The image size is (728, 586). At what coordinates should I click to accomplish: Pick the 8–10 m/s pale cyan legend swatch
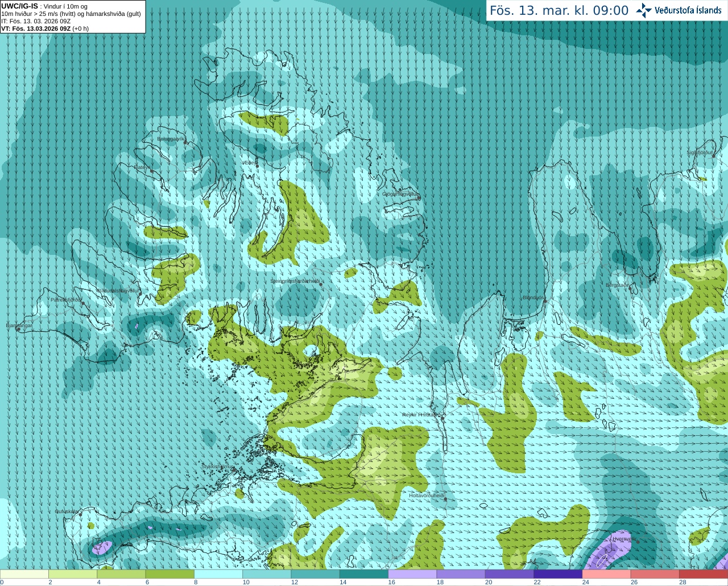pyautogui.click(x=218, y=574)
